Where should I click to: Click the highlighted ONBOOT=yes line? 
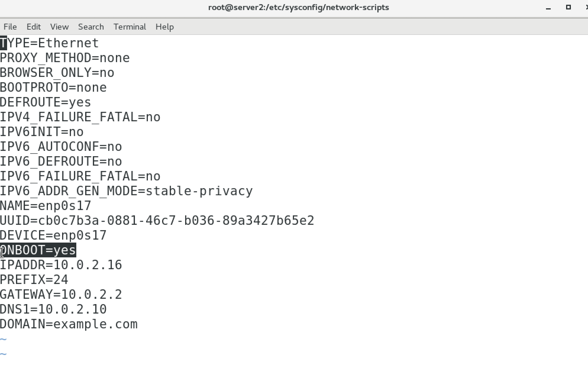[38, 250]
